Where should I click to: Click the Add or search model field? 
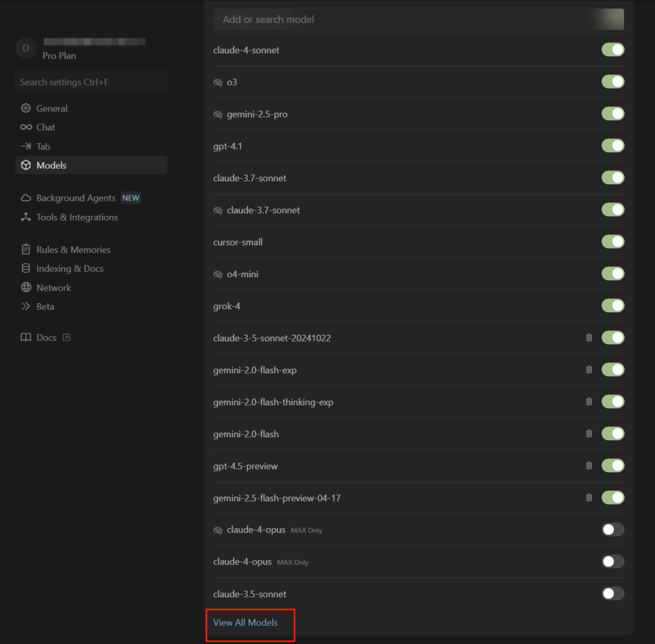pos(400,19)
